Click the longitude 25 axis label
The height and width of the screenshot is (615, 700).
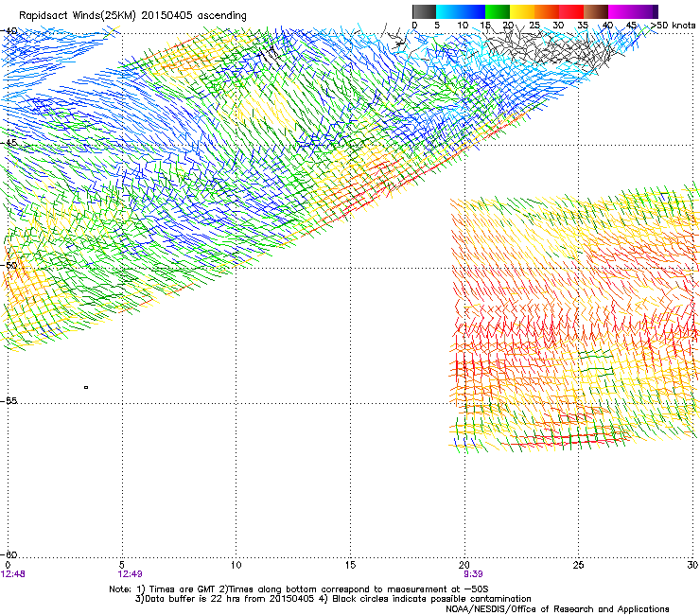click(x=578, y=566)
